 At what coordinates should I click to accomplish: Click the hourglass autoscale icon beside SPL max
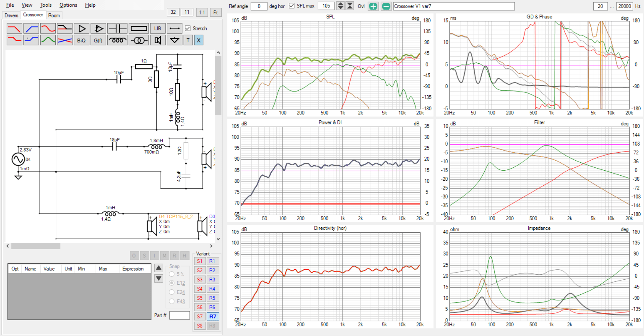coord(350,6)
